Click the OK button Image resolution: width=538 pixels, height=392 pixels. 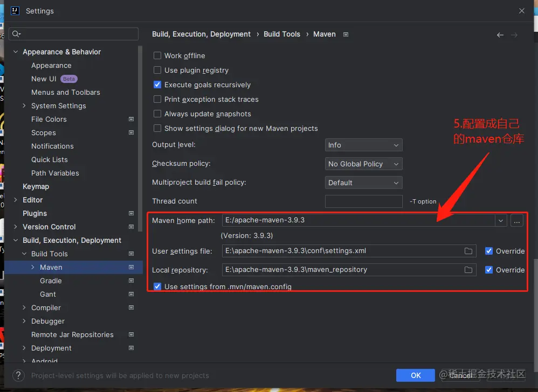point(416,375)
